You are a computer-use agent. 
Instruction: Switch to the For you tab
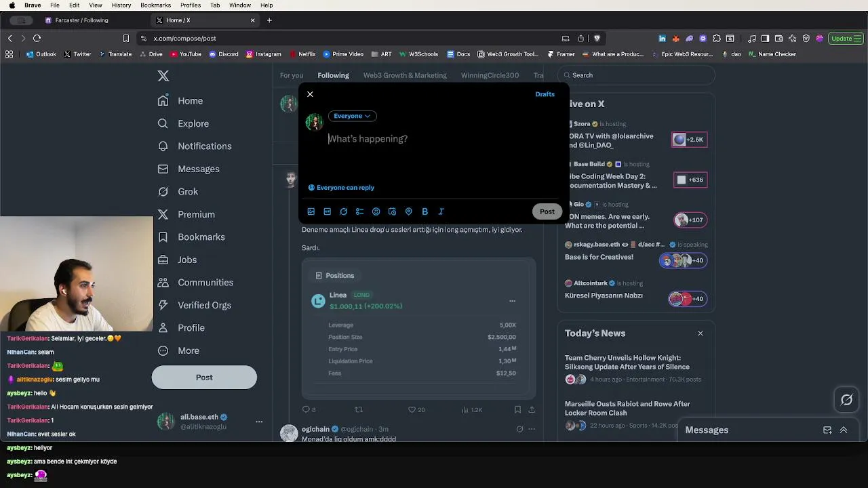tap(292, 75)
